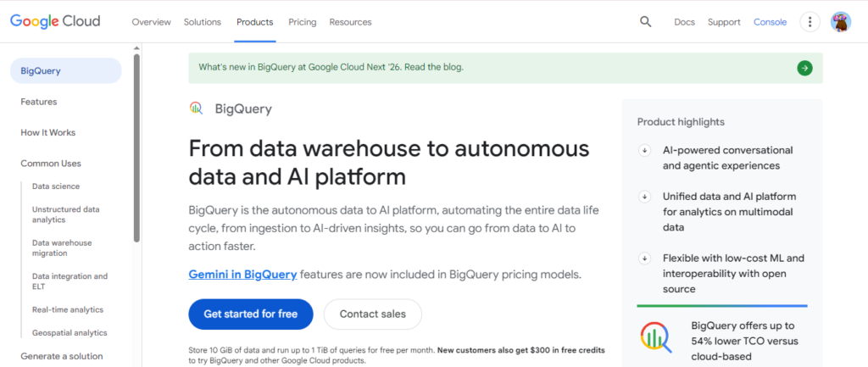868x367 pixels.
Task: Open the Support link
Action: coord(724,22)
